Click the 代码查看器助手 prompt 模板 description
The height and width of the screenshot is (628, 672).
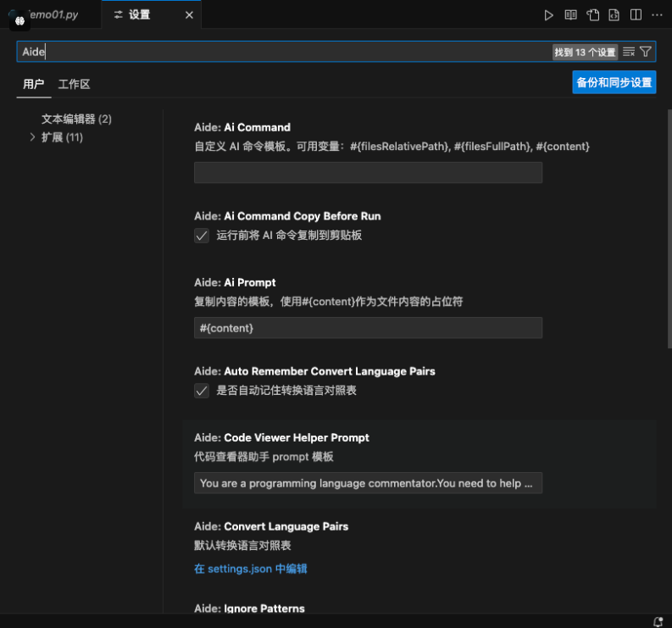264,457
